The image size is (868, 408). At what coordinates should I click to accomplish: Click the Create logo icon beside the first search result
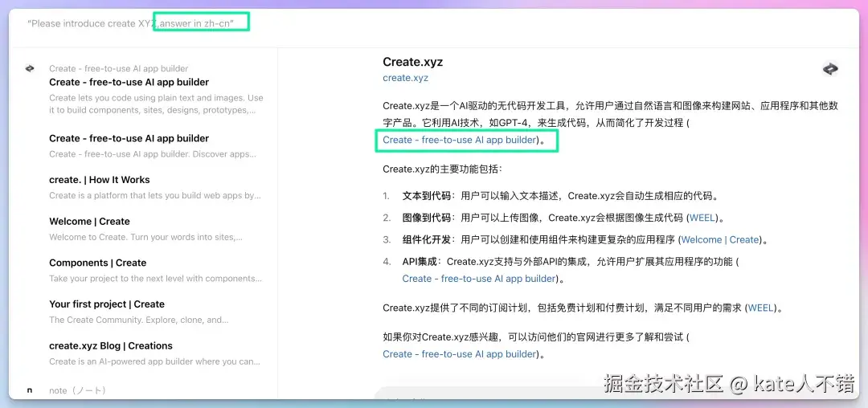[30, 68]
